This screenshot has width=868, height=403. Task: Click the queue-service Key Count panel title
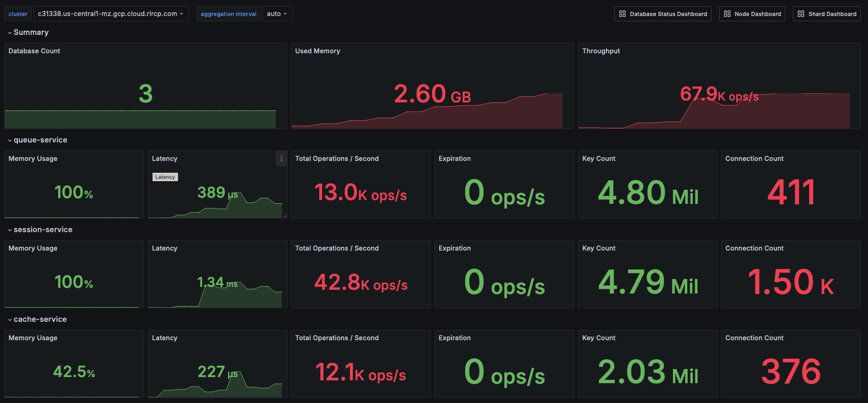tap(598, 159)
